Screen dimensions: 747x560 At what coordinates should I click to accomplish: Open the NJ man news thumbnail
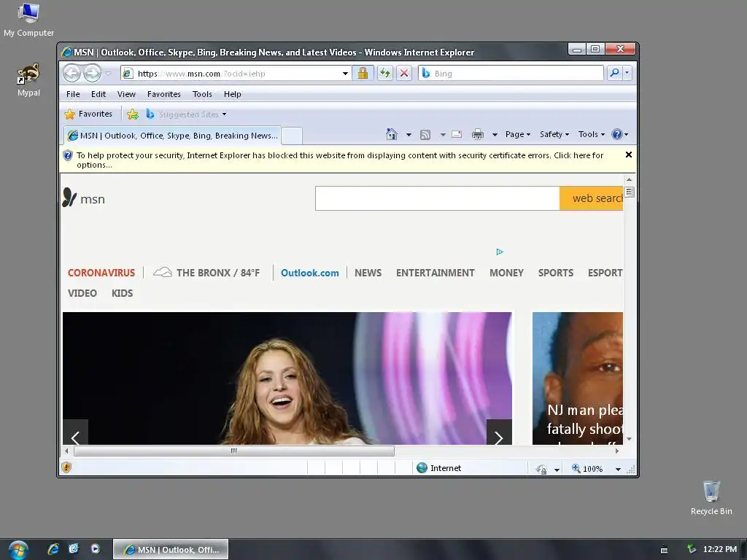[x=578, y=378]
